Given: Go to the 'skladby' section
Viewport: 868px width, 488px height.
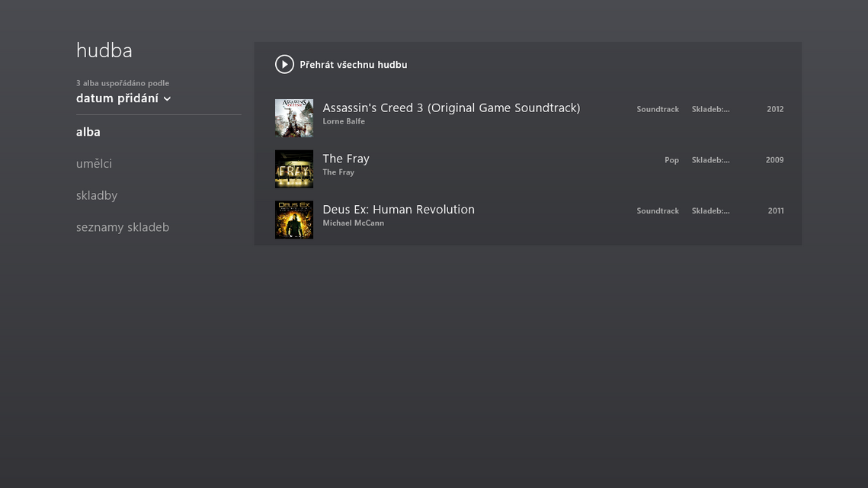Looking at the screenshot, I should click(x=97, y=196).
